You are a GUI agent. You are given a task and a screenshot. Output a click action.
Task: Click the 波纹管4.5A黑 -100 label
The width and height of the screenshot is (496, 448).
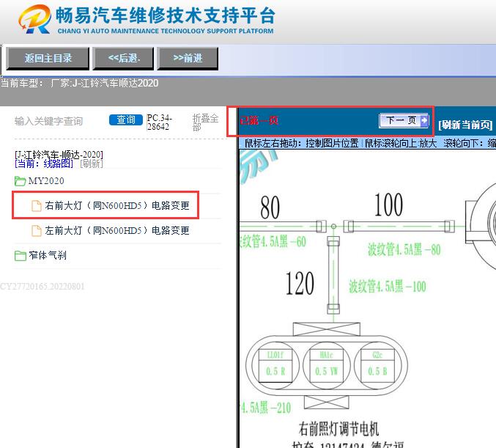click(x=387, y=286)
